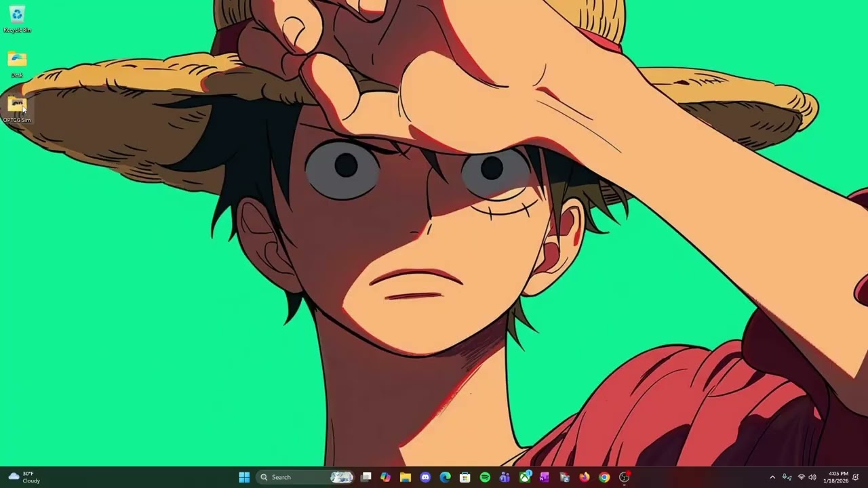This screenshot has width=868, height=488.
Task: Launch Microsoft Copilot from taskbar
Action: (385, 477)
